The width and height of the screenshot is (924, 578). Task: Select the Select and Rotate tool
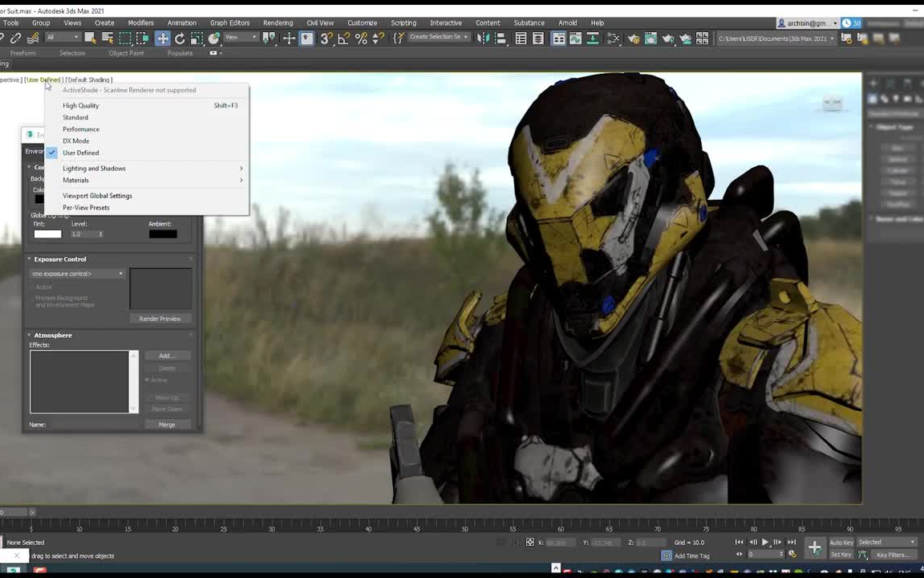(180, 38)
